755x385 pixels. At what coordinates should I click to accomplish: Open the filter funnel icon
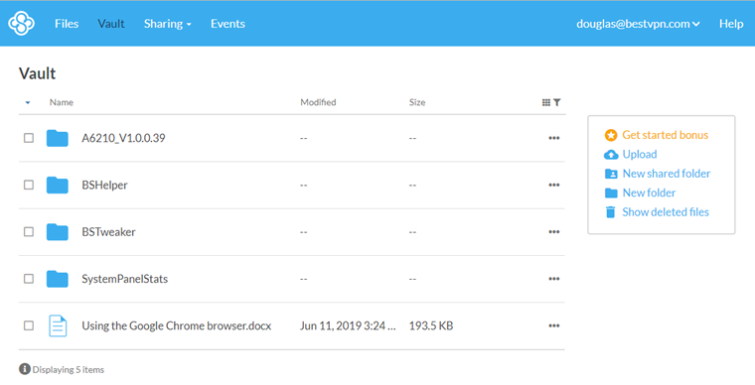tap(557, 103)
